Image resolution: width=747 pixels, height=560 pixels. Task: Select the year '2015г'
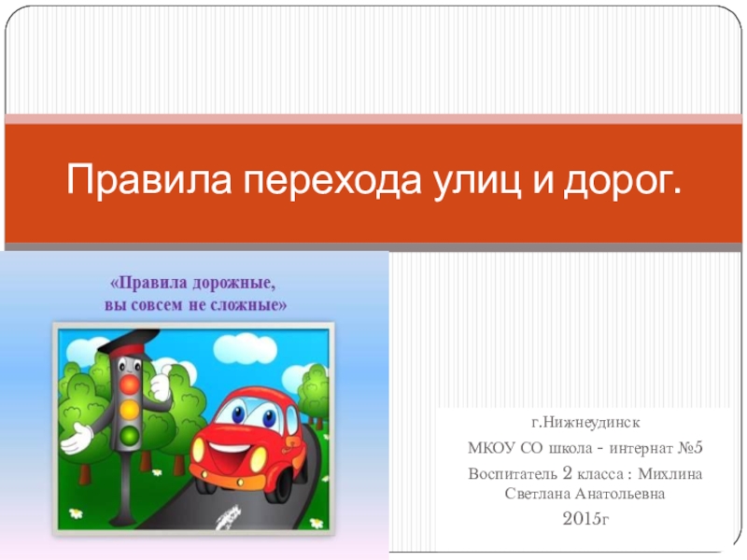585,519
